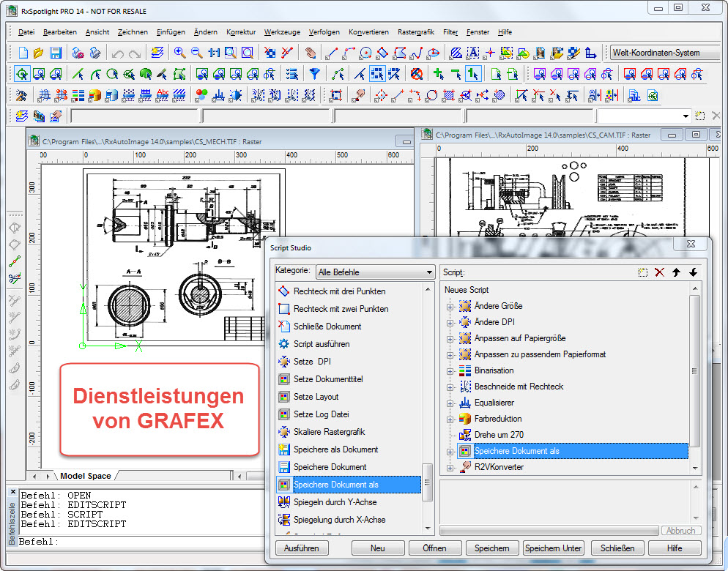Image resolution: width=728 pixels, height=571 pixels.
Task: Click the Zoom In magnifier icon
Action: [x=179, y=53]
